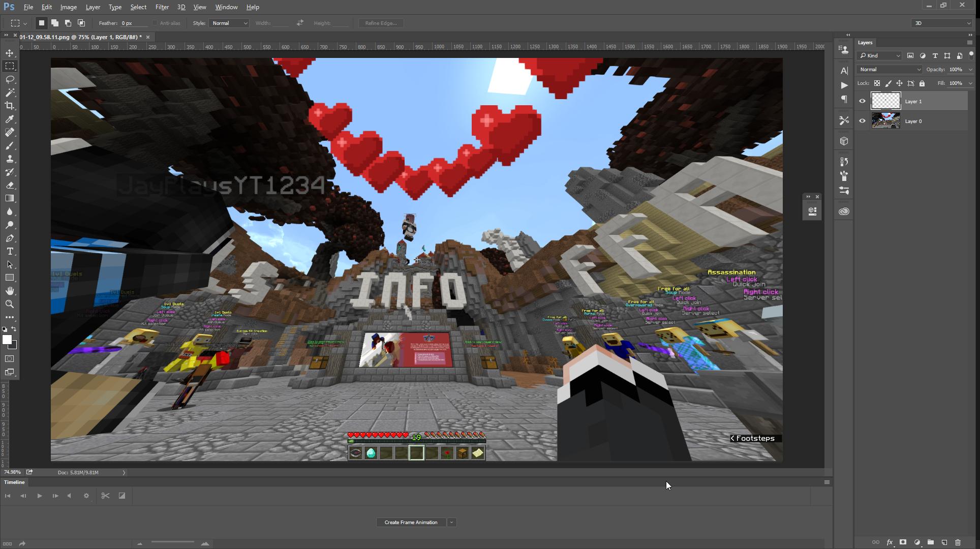Select the Spot Healing Brush tool

[x=10, y=132]
